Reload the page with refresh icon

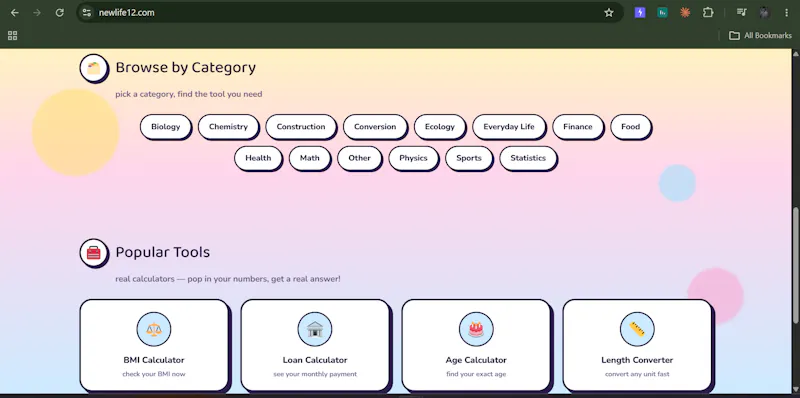tap(60, 13)
